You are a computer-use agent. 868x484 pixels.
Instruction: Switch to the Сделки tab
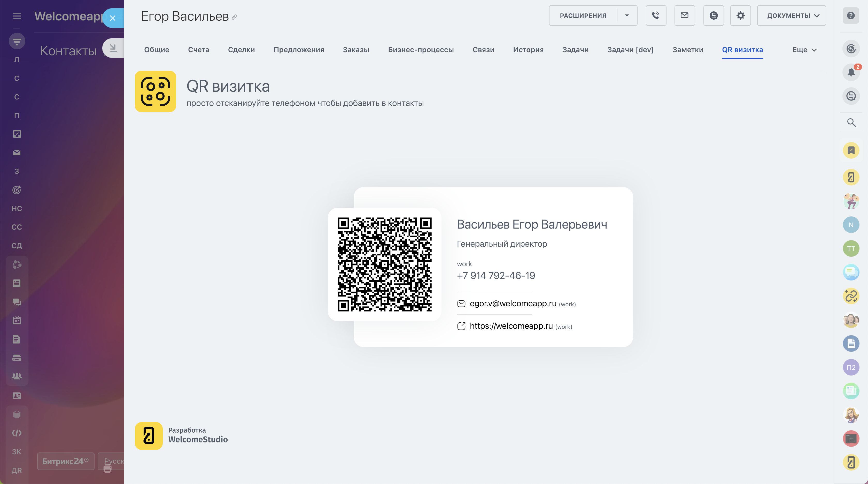tap(241, 50)
